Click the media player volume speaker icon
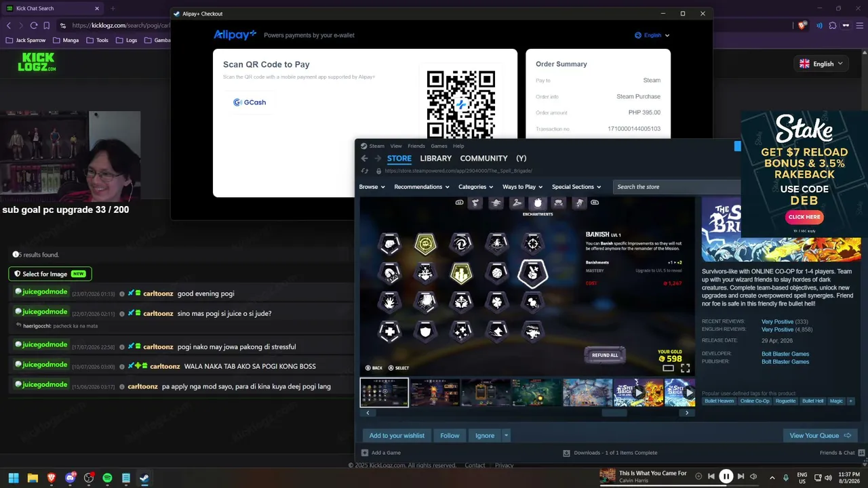868x488 pixels. 753,476
